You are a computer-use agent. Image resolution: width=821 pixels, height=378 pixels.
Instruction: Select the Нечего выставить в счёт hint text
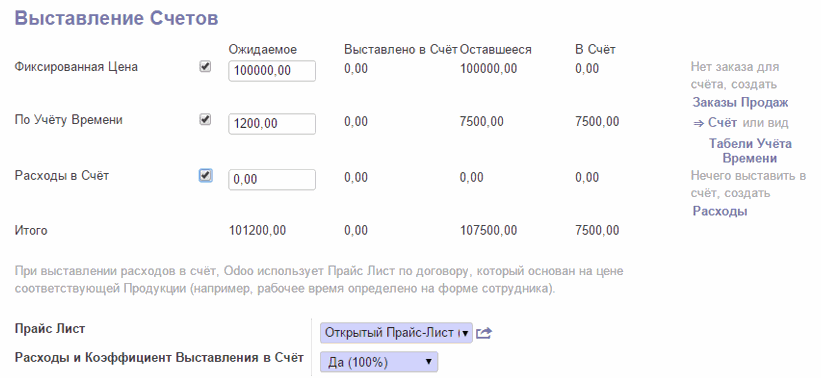pos(748,184)
